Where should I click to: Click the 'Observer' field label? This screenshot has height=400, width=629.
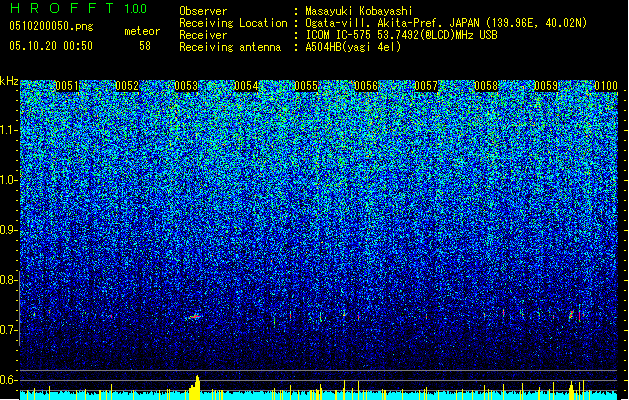tap(203, 11)
